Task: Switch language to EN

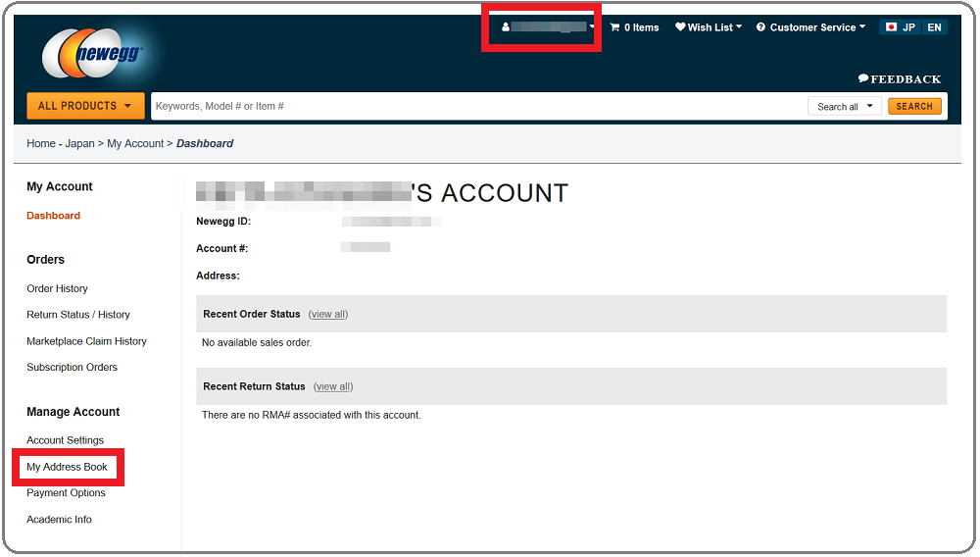Action: [x=934, y=27]
